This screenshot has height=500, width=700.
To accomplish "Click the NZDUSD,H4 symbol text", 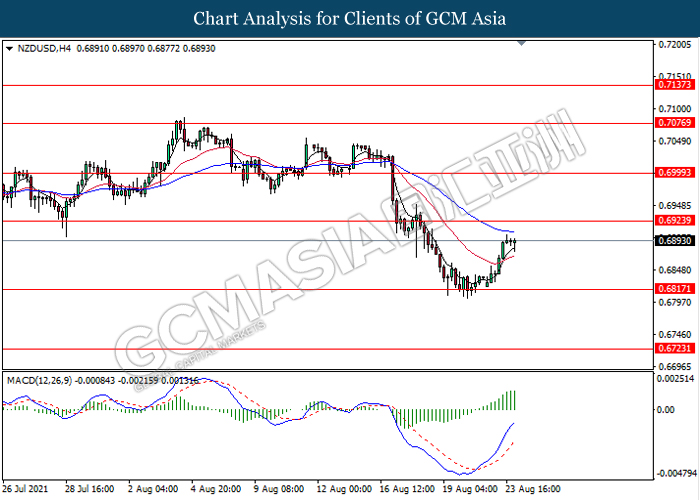I will point(44,48).
